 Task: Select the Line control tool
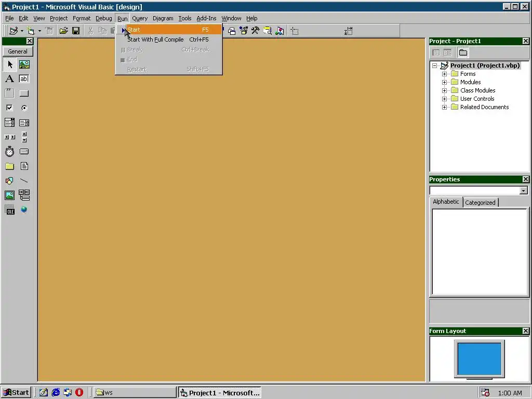24,181
